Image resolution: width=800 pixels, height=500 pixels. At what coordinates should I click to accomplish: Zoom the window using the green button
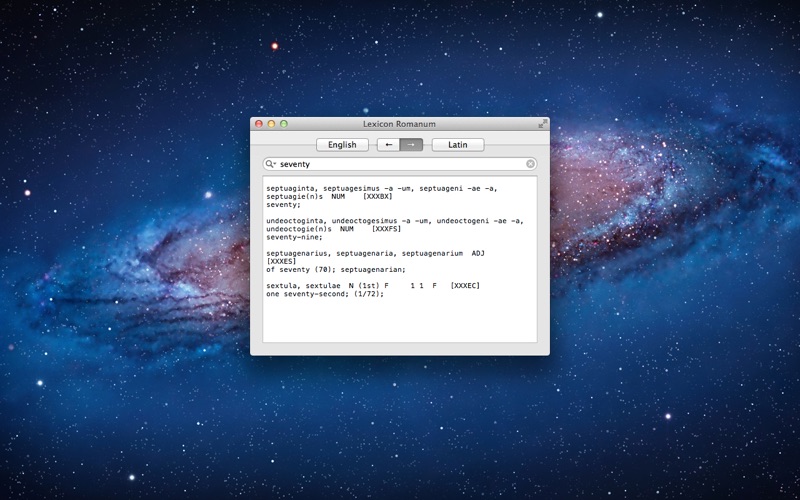tap(283, 124)
